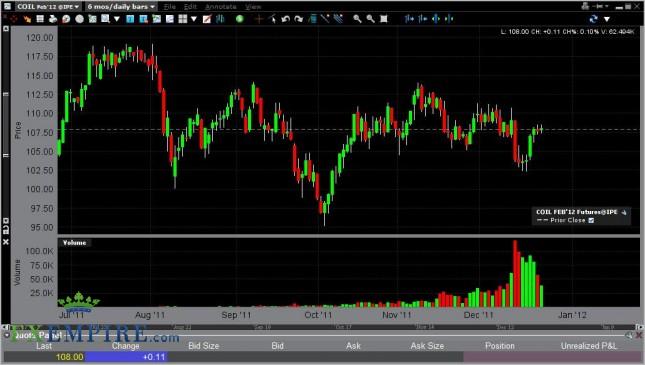Open the COIL Feb'12 @IPE contract dropdown

pyautogui.click(x=48, y=7)
